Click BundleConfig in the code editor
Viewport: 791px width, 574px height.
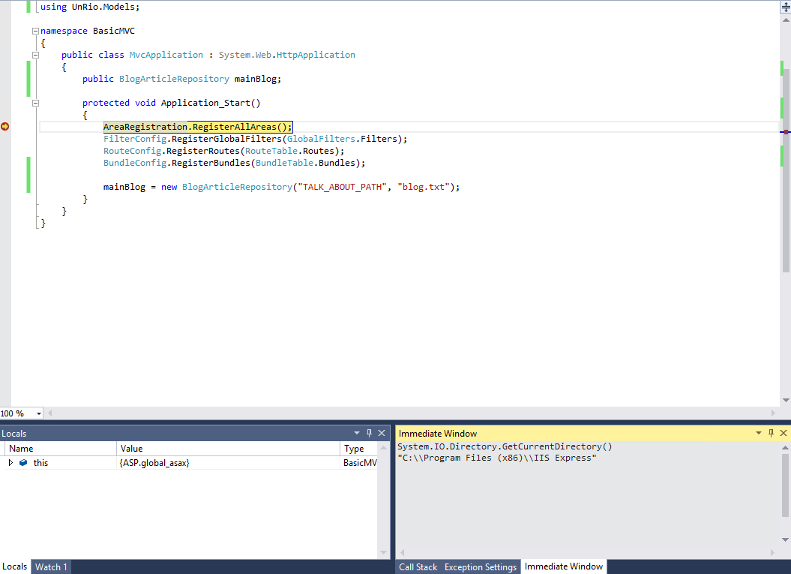tap(135, 163)
